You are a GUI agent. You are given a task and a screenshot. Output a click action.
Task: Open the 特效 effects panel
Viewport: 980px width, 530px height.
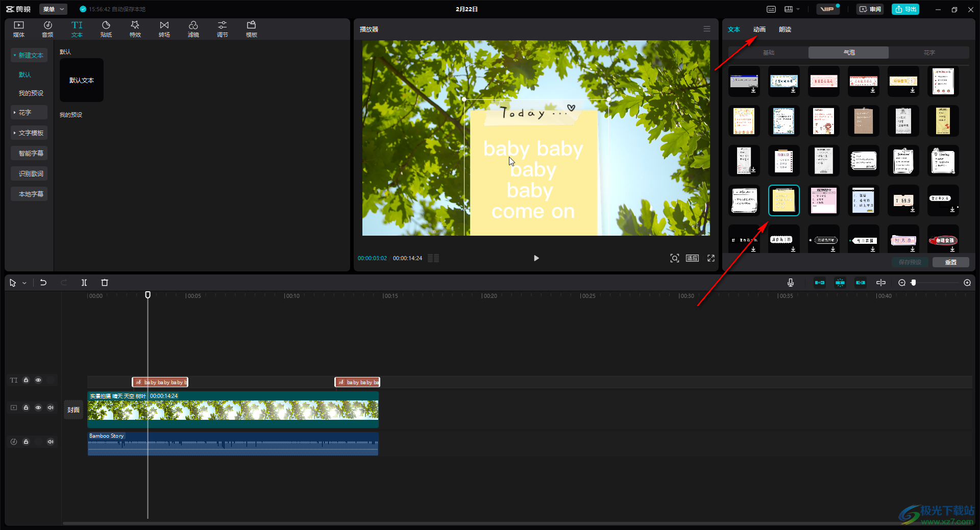135,29
